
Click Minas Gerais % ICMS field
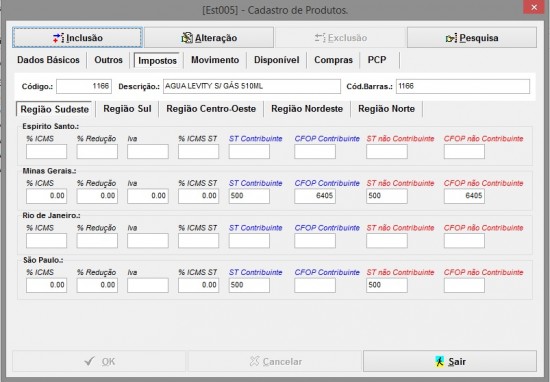46,196
